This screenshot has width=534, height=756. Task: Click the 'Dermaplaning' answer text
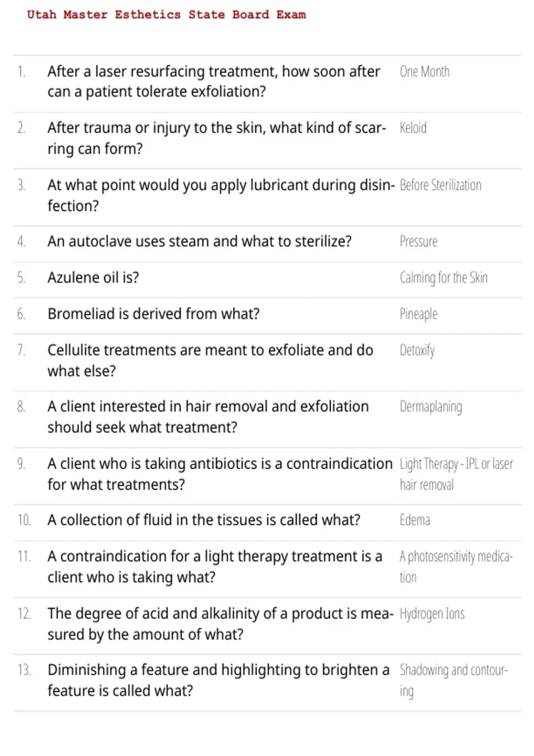coord(431,407)
